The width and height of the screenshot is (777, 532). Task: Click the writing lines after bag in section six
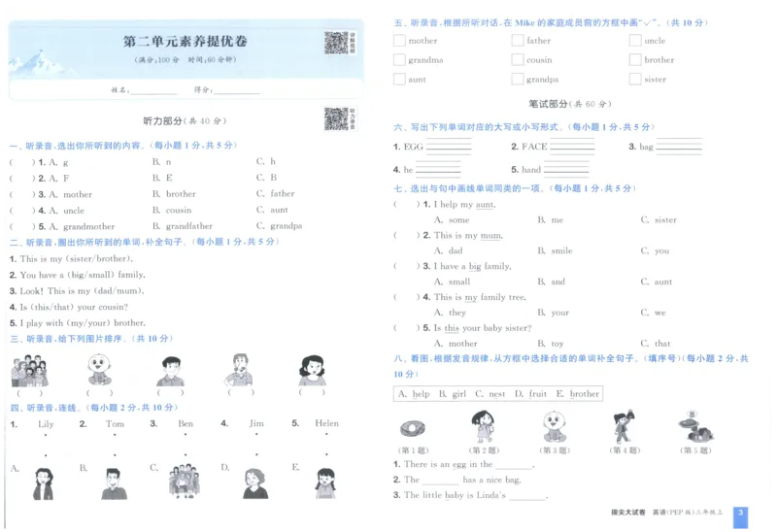(x=679, y=147)
